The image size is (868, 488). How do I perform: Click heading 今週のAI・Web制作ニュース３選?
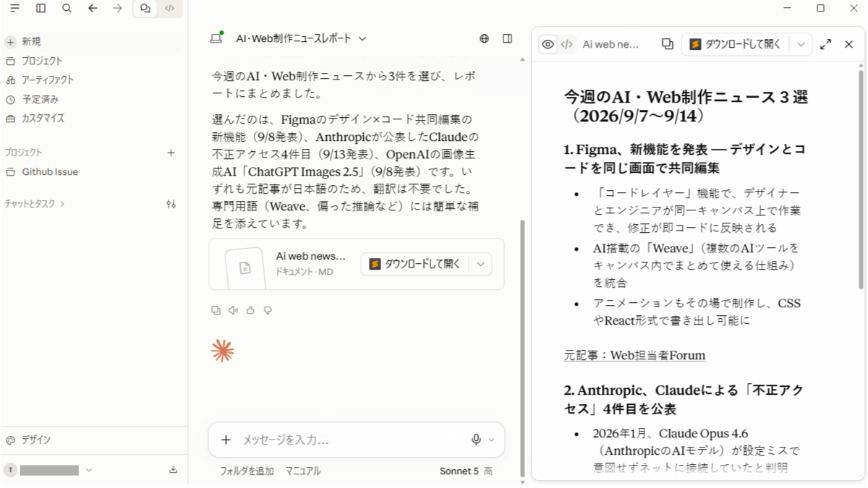[x=686, y=106]
